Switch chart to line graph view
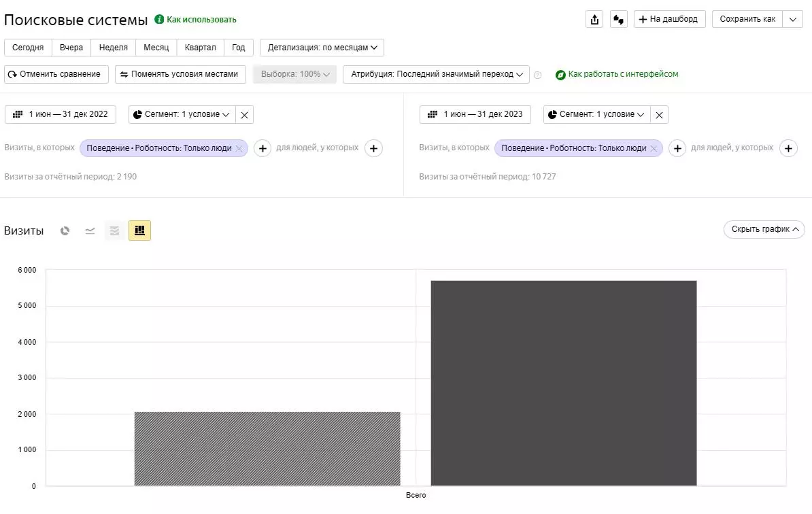812x514 pixels. (90, 231)
